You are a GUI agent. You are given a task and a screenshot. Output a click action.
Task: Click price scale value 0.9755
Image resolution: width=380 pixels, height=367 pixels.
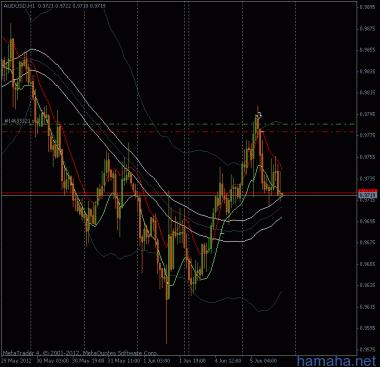[366, 157]
